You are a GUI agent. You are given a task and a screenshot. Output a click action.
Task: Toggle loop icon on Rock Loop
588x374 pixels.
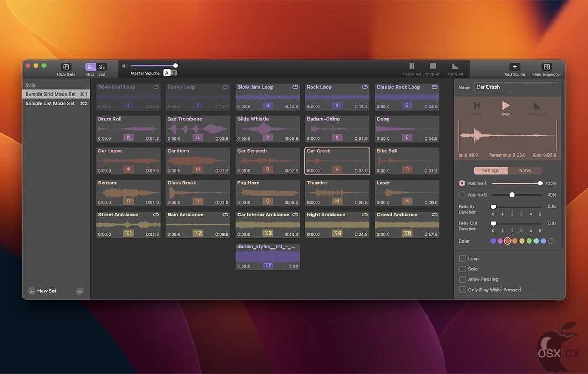(365, 87)
